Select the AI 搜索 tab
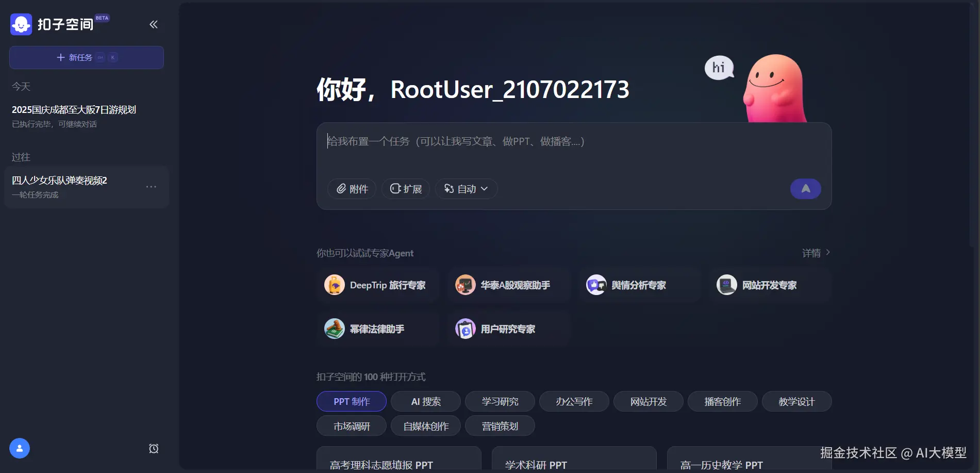 (x=426, y=401)
